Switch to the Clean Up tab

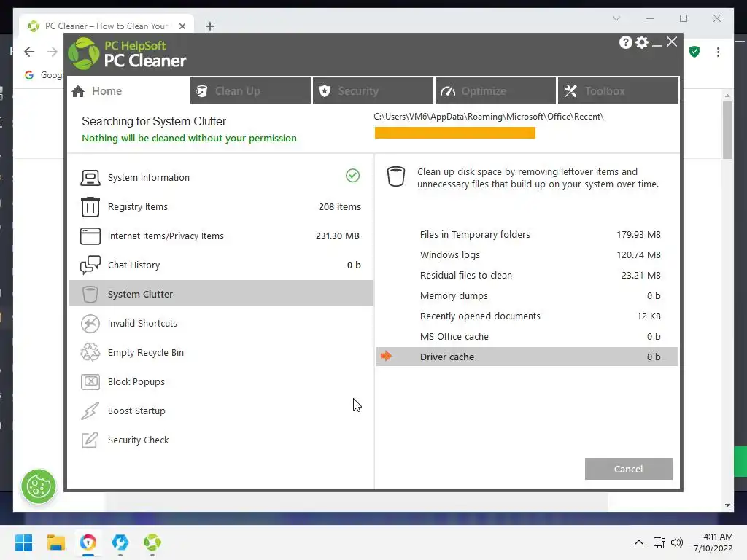point(251,91)
